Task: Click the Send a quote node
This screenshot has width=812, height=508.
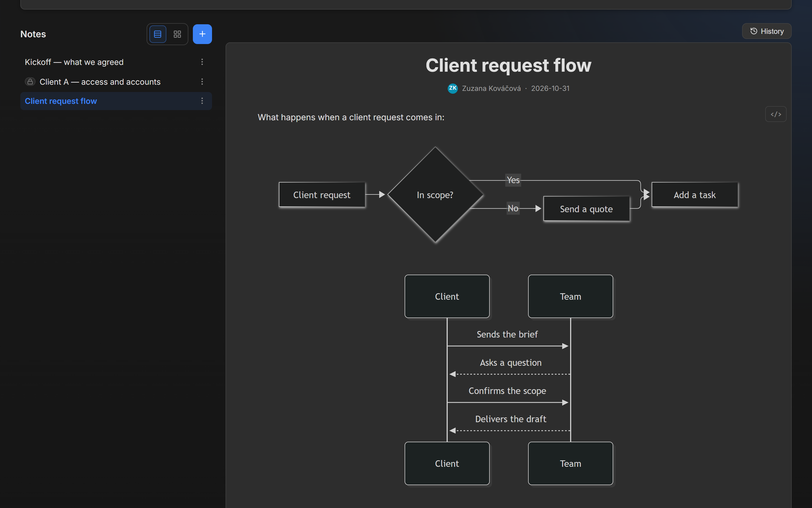Action: pos(586,209)
